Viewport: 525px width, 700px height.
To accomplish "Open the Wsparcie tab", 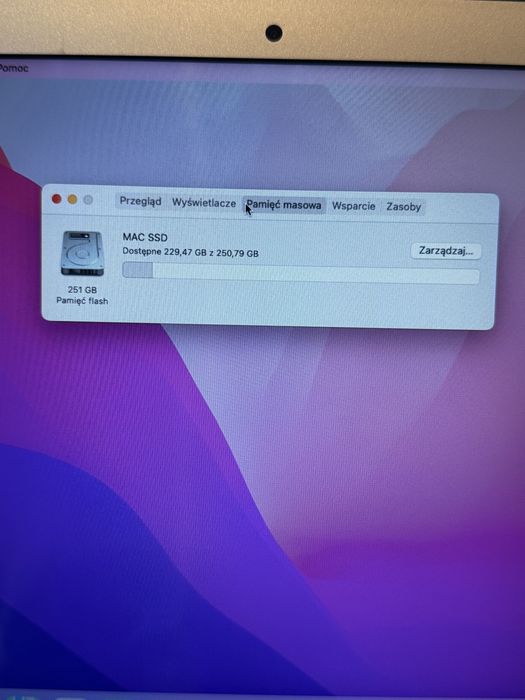I will [354, 206].
